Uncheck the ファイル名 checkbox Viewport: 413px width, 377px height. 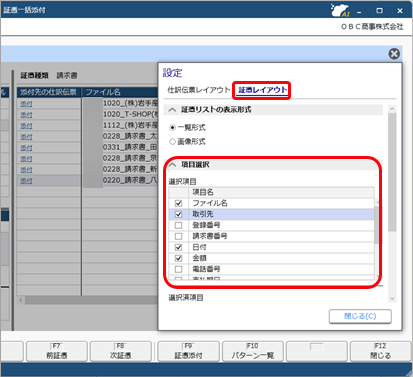click(179, 203)
